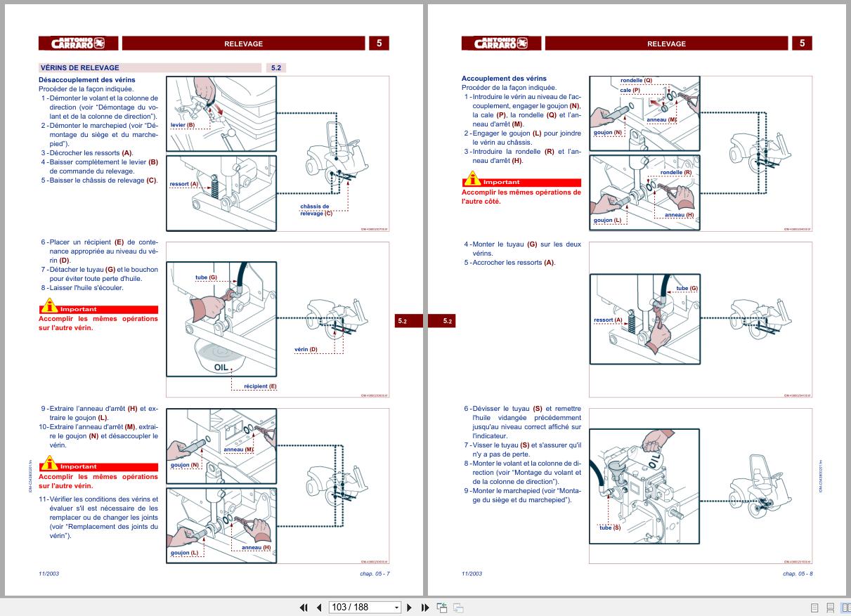Click the rondelle (Q) label
The image size is (851, 616).
click(636, 80)
